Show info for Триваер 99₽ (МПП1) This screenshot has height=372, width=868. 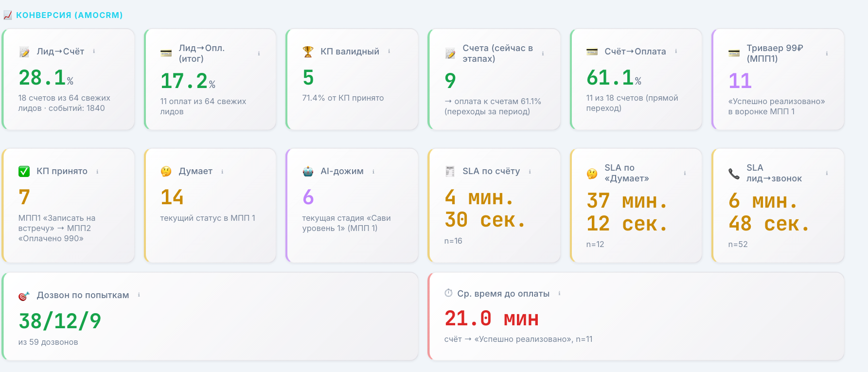click(x=827, y=53)
